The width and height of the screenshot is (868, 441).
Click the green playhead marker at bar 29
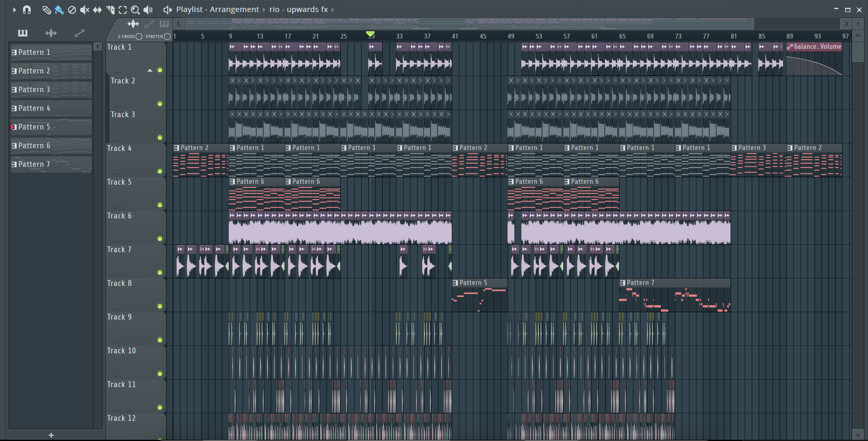370,34
